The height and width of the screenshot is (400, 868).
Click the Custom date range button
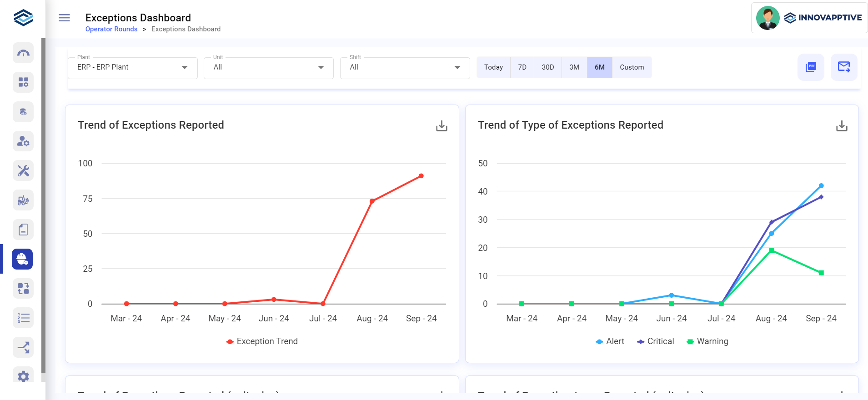(632, 67)
